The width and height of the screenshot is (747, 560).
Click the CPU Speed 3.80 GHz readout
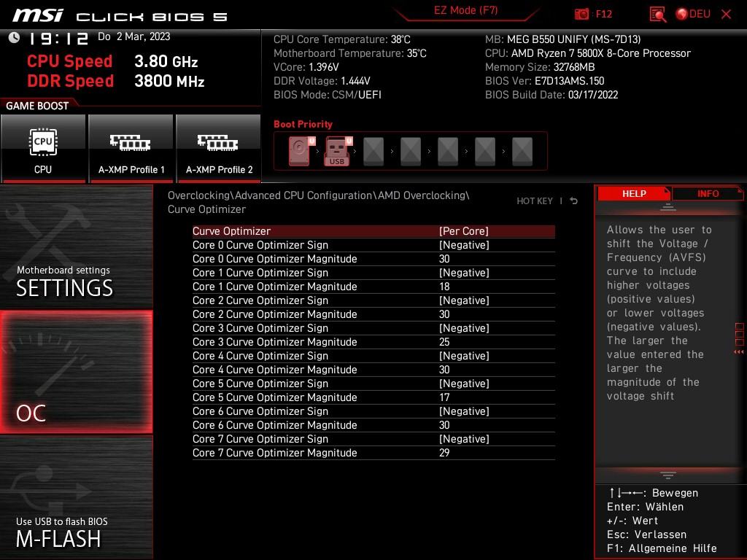pos(112,61)
